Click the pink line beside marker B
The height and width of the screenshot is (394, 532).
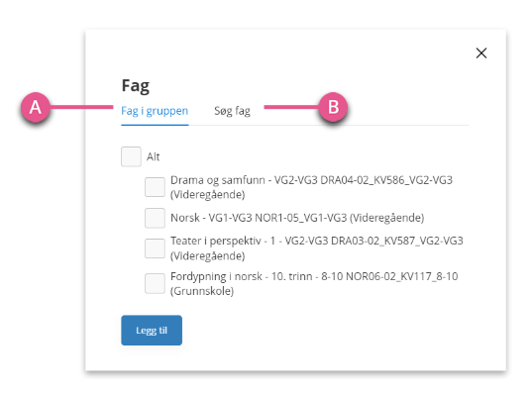291,107
